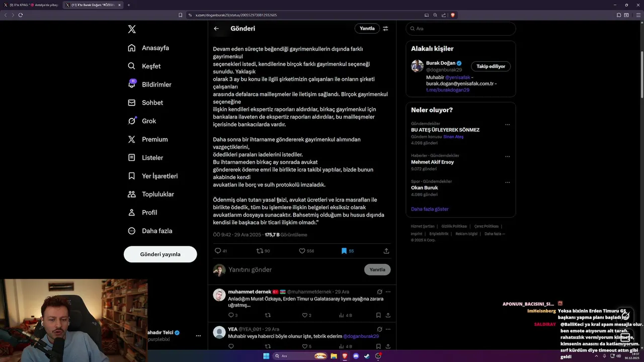Open Mehmet Akif Ersoy trend
This screenshot has height=362, width=644.
pyautogui.click(x=432, y=162)
